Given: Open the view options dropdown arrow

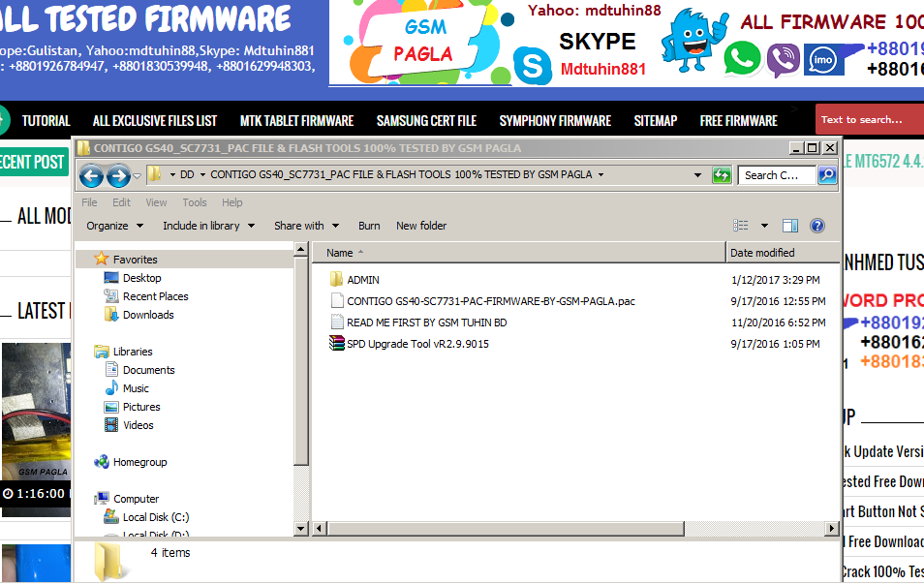Looking at the screenshot, I should pos(764,226).
